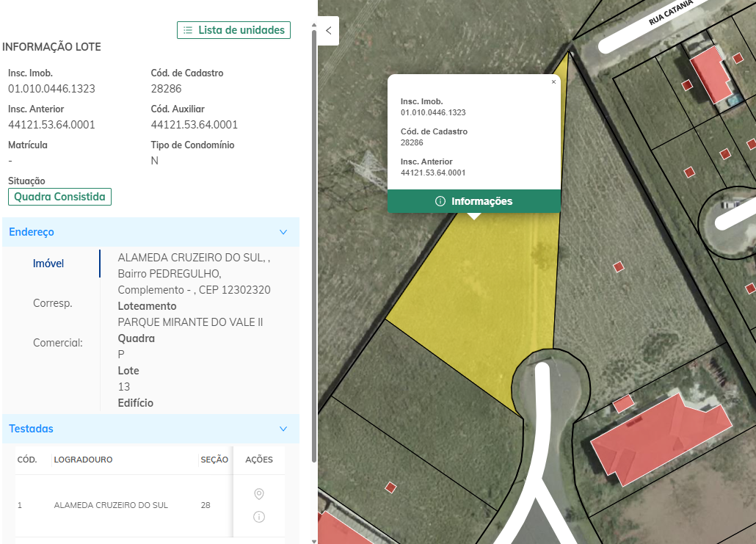Switch to the Comercial address tab
This screenshot has height=544, width=756.
point(57,343)
